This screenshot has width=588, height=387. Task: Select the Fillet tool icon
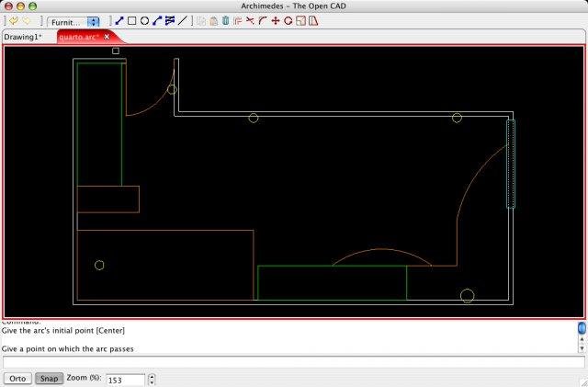point(263,21)
